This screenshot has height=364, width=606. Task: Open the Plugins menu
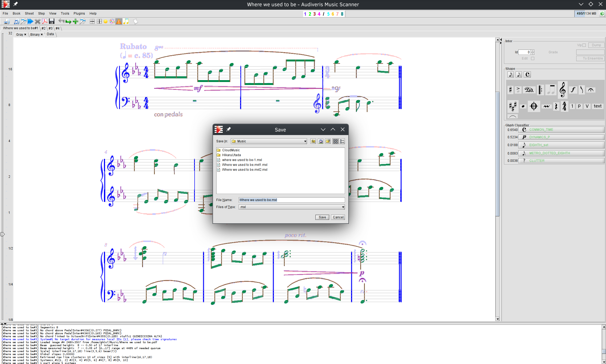pyautogui.click(x=79, y=14)
